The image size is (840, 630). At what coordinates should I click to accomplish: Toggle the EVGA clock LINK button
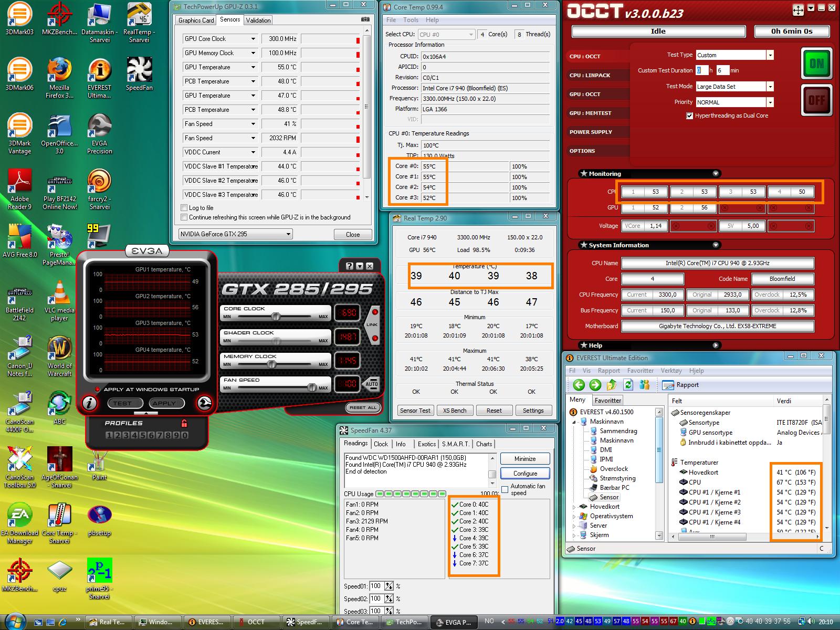click(x=372, y=325)
